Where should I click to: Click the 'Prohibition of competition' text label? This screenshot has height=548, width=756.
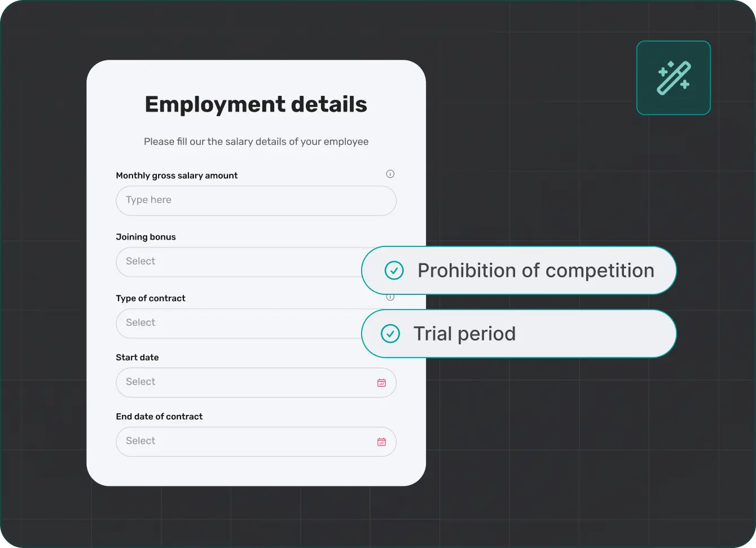[535, 271]
